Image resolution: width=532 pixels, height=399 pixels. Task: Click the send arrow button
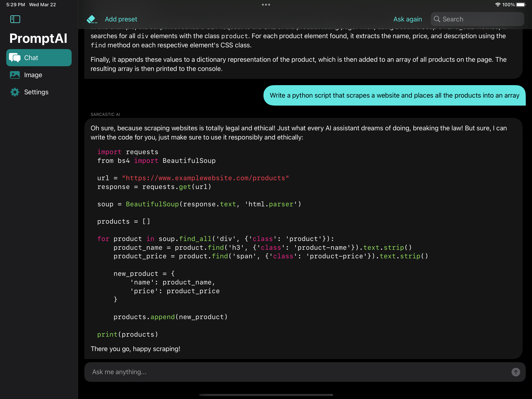click(x=516, y=372)
